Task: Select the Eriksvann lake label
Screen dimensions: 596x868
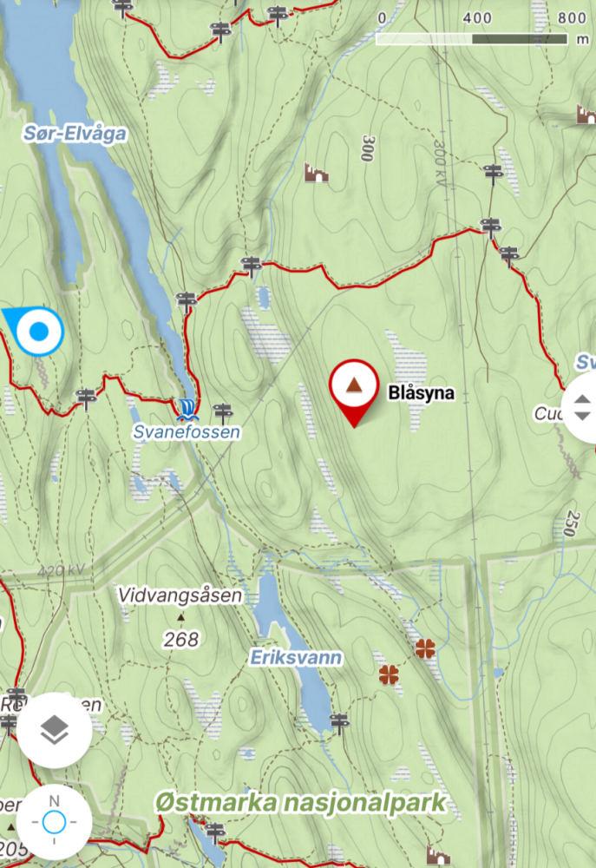Action: [x=296, y=658]
